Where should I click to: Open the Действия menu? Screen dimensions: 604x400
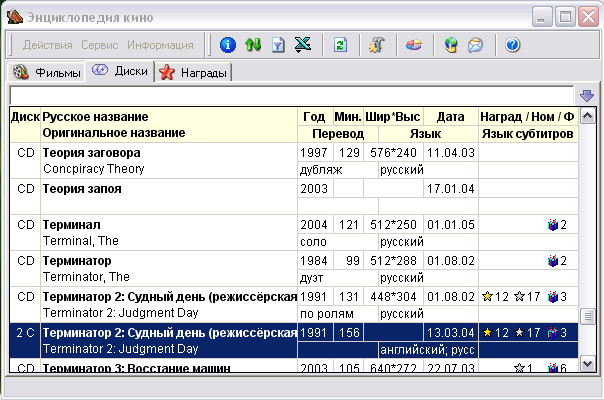coord(48,45)
